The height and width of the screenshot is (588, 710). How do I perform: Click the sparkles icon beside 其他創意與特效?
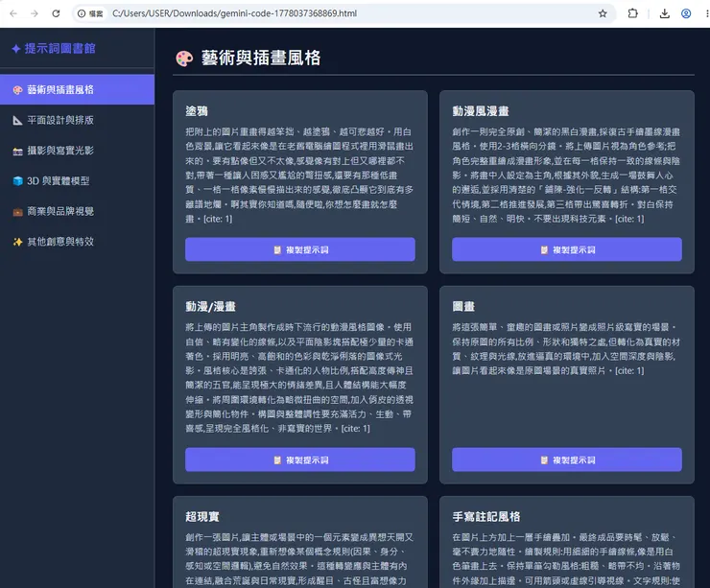click(17, 242)
